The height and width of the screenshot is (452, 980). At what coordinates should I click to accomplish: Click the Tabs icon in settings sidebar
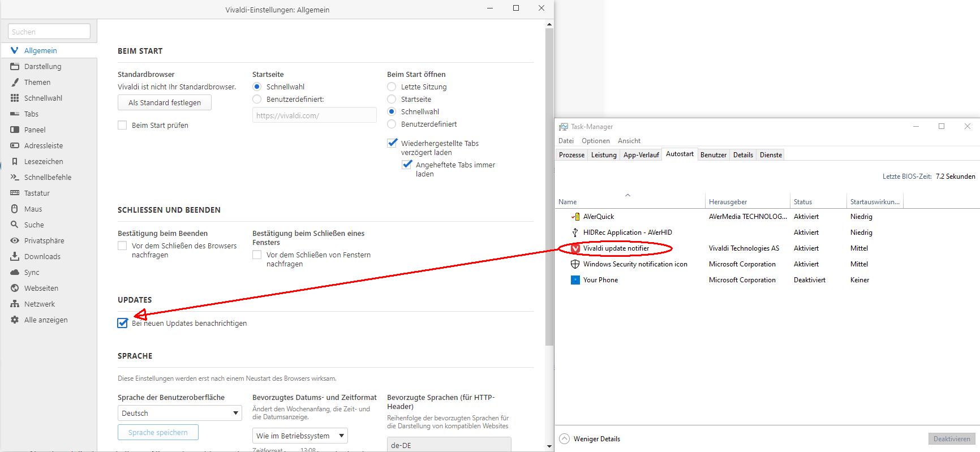point(15,114)
